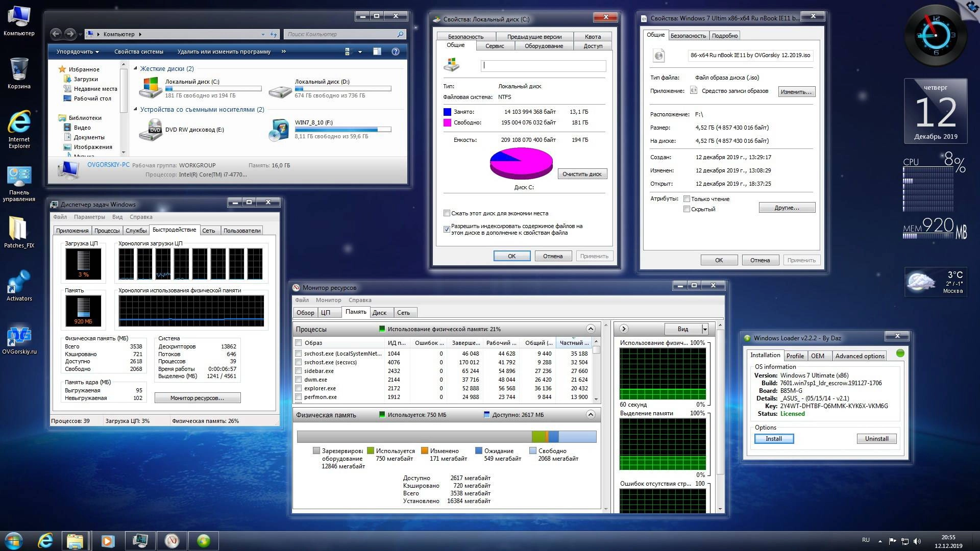Switch to Windows Loader taskbar icon

(204, 541)
